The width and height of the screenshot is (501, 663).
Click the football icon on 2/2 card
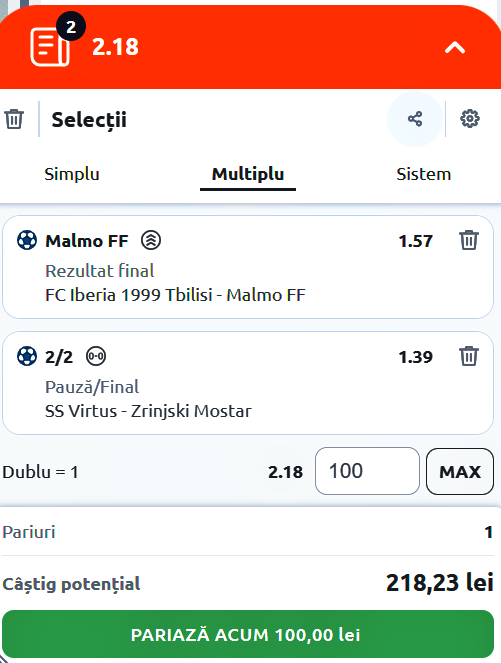pos(27,356)
